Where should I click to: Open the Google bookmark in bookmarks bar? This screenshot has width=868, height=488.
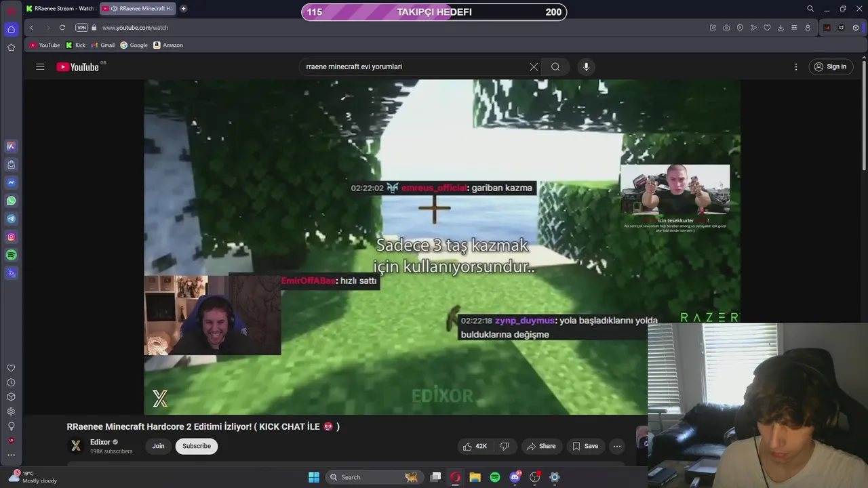(x=134, y=45)
